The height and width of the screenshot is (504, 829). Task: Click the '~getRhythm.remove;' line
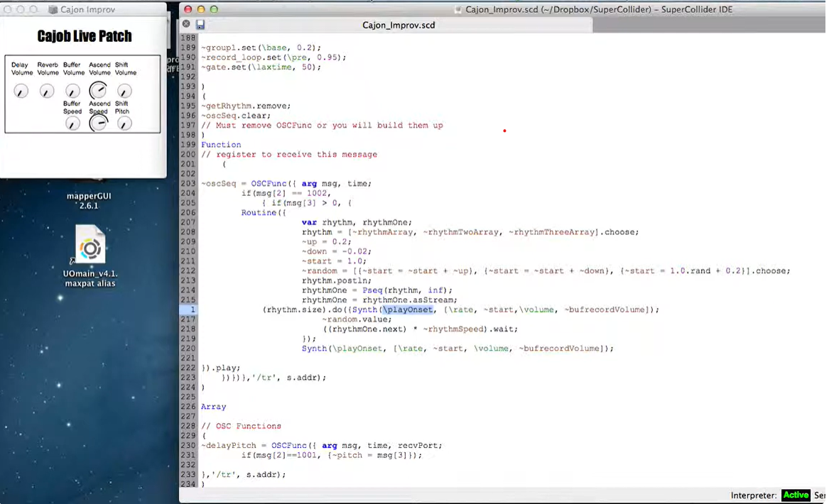tap(246, 106)
